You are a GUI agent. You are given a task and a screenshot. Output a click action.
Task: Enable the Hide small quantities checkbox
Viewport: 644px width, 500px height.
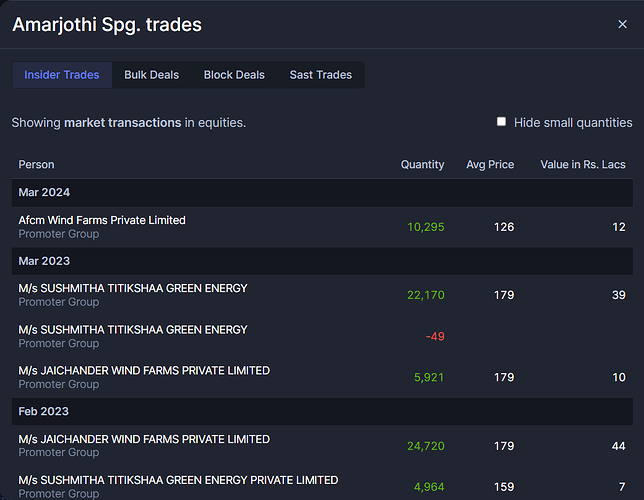point(502,122)
